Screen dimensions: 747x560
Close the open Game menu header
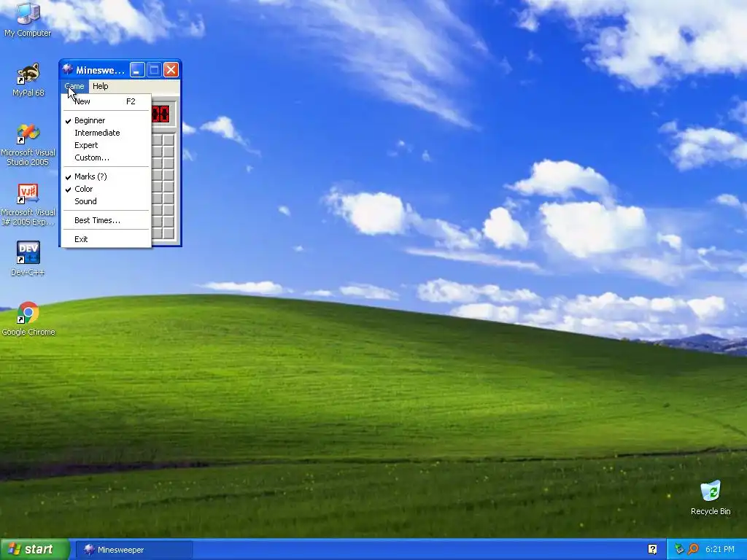74,86
